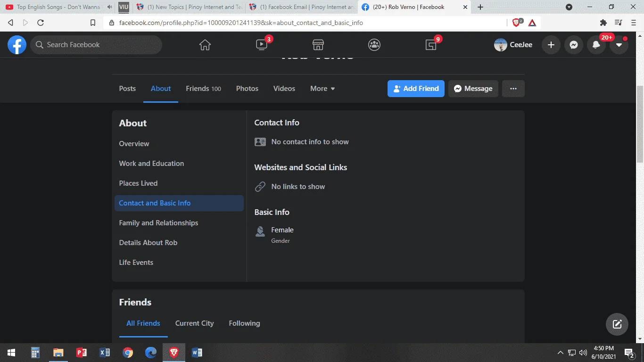644x362 pixels.
Task: Click the Add Friend button
Action: click(416, 89)
